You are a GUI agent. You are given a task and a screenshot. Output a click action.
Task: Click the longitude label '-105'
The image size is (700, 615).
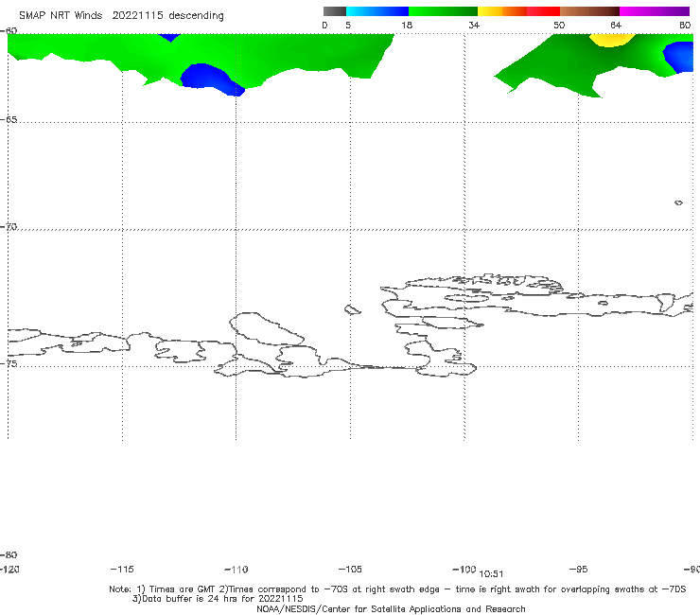[x=350, y=569]
